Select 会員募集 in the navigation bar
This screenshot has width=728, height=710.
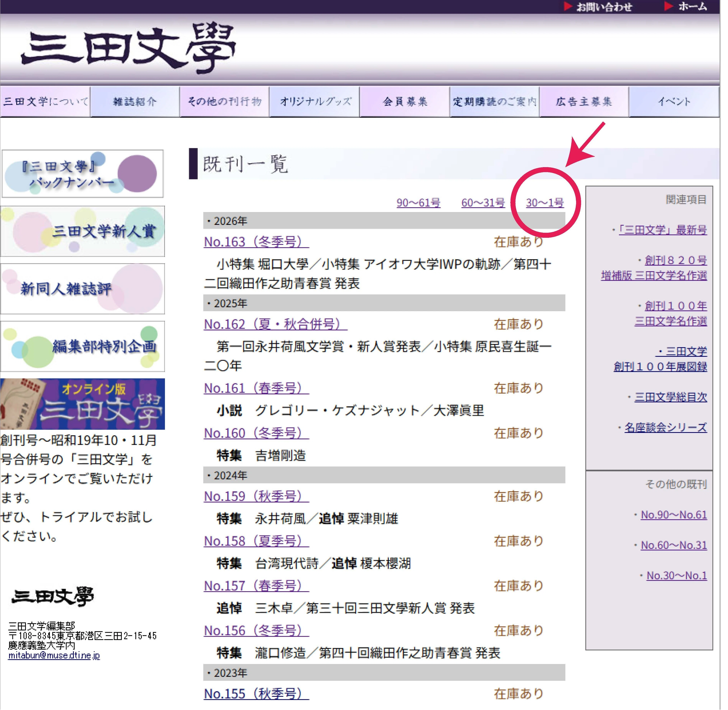(405, 102)
